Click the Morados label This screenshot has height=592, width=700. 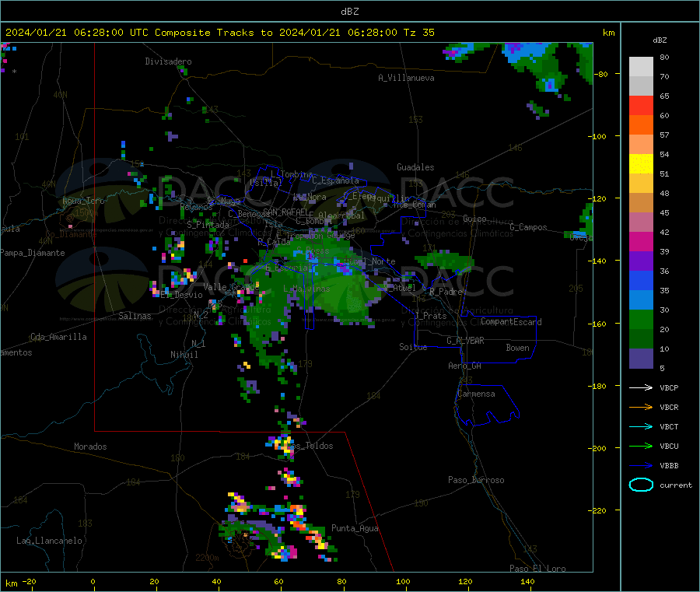(90, 447)
